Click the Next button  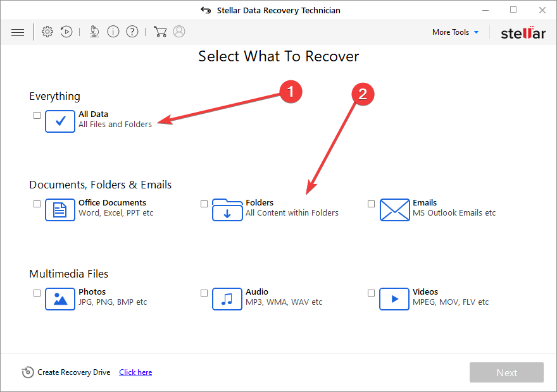(x=506, y=372)
